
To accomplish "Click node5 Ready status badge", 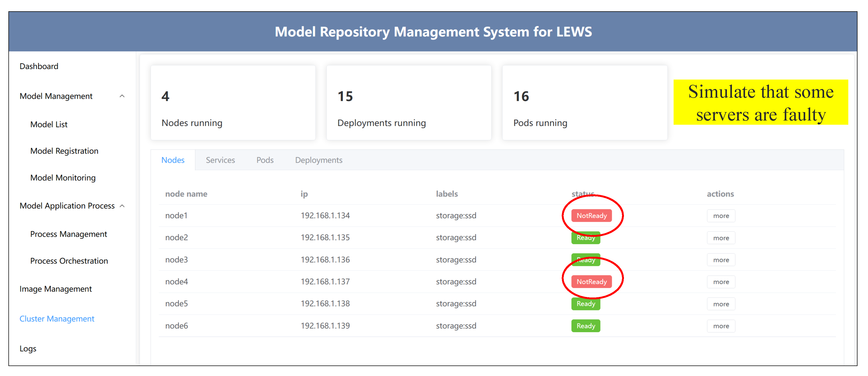I will [585, 304].
